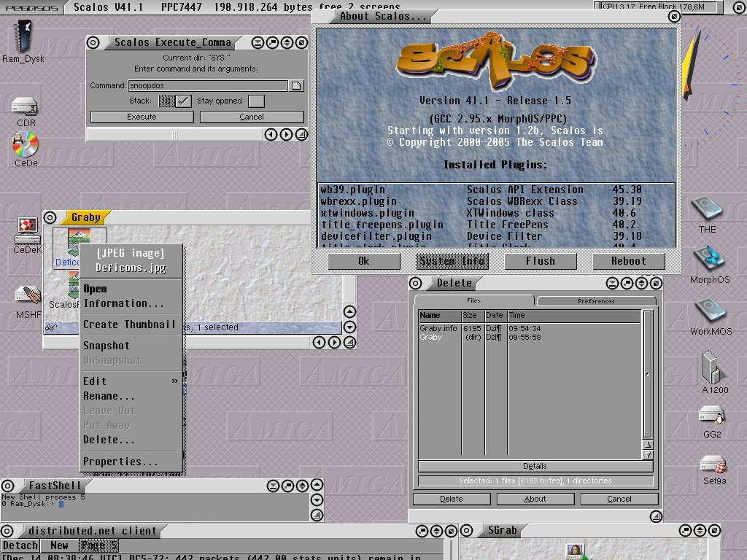Click the Reboot button in About Scalos

coord(629,261)
